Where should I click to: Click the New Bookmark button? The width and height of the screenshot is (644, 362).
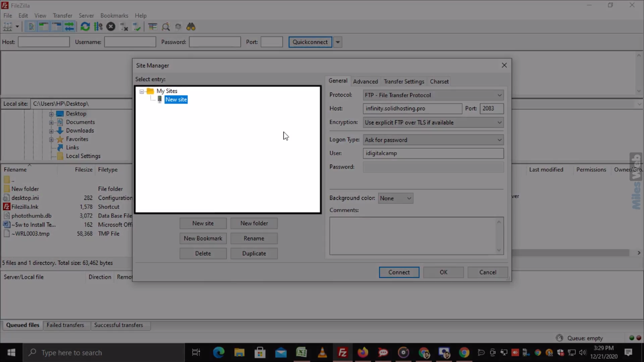(x=203, y=239)
